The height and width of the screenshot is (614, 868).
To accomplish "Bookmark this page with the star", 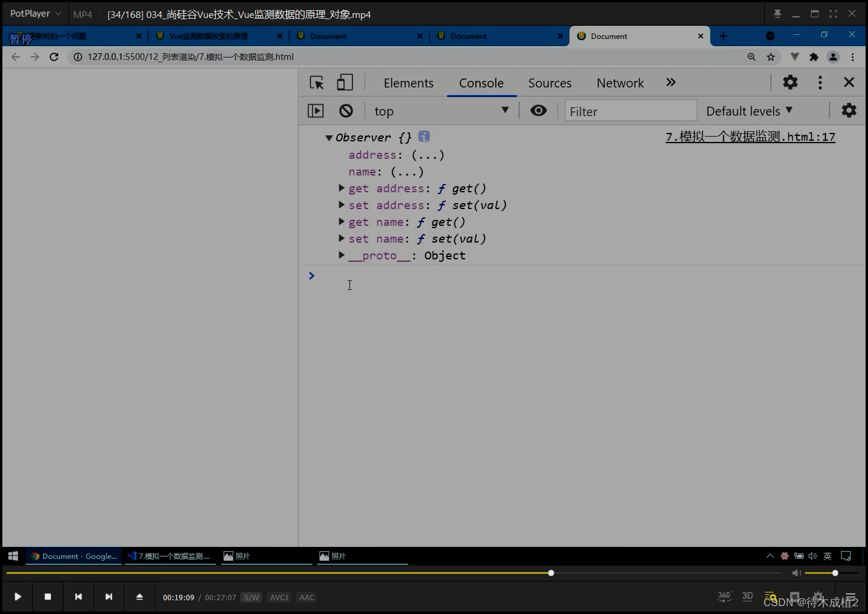I will tap(771, 57).
